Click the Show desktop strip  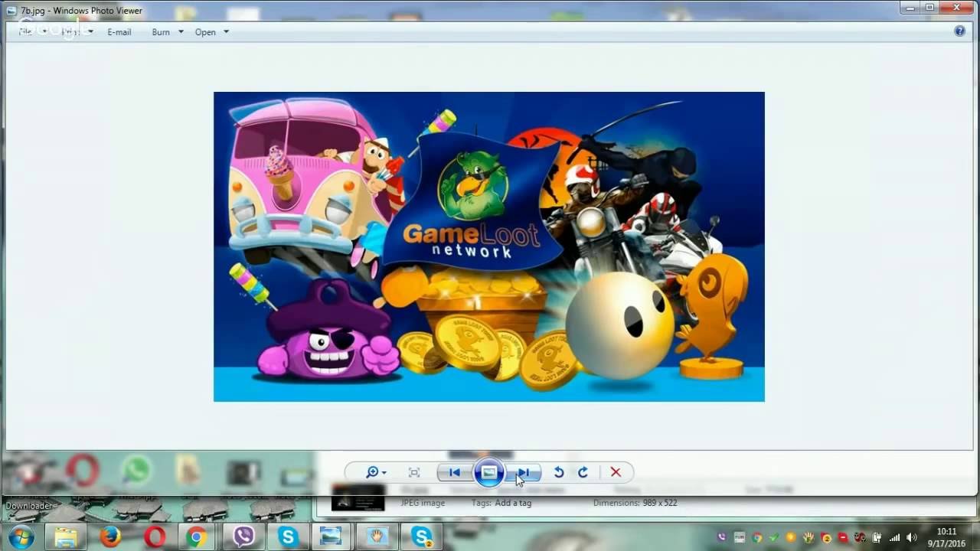pos(975,536)
